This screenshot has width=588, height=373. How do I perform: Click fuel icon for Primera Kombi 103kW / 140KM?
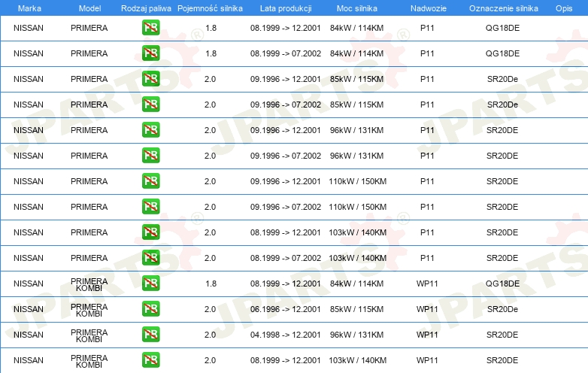(x=150, y=360)
